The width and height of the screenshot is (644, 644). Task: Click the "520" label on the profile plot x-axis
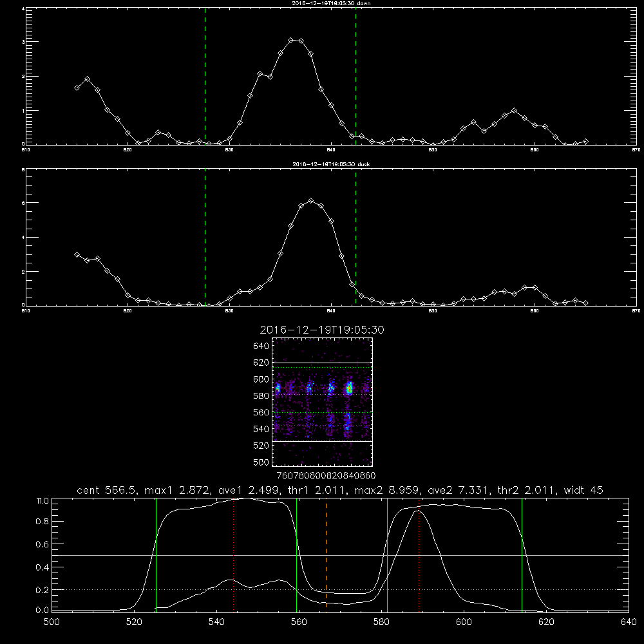click(x=134, y=622)
